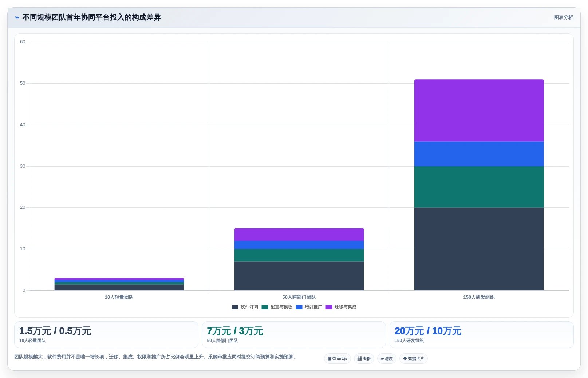
Task: Click the dark 软件订阅 legend color box
Action: [235, 307]
